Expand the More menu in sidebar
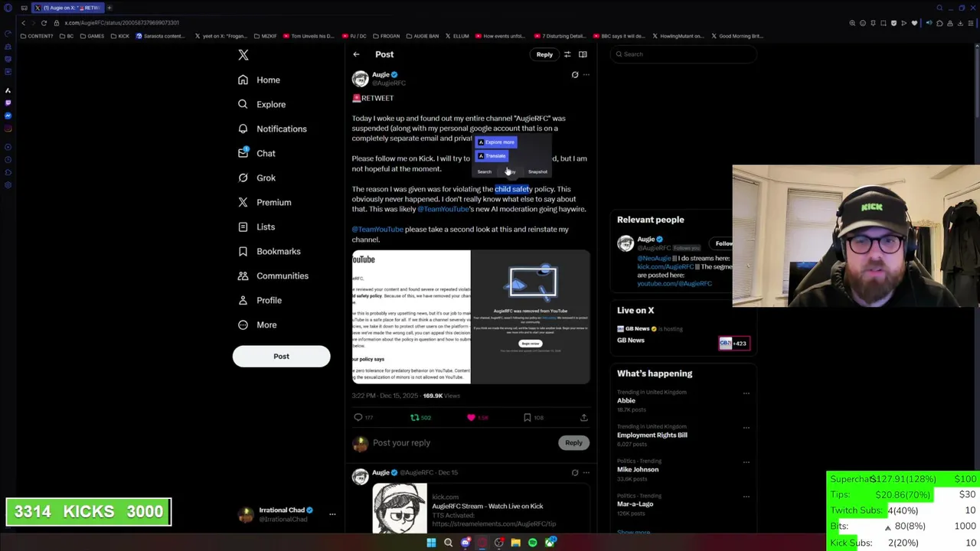 point(256,324)
